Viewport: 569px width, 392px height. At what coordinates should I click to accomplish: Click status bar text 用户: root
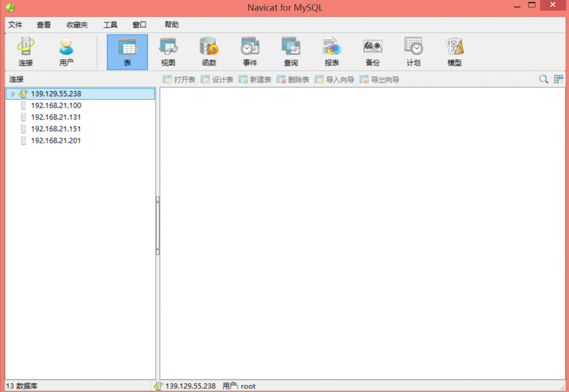point(239,386)
